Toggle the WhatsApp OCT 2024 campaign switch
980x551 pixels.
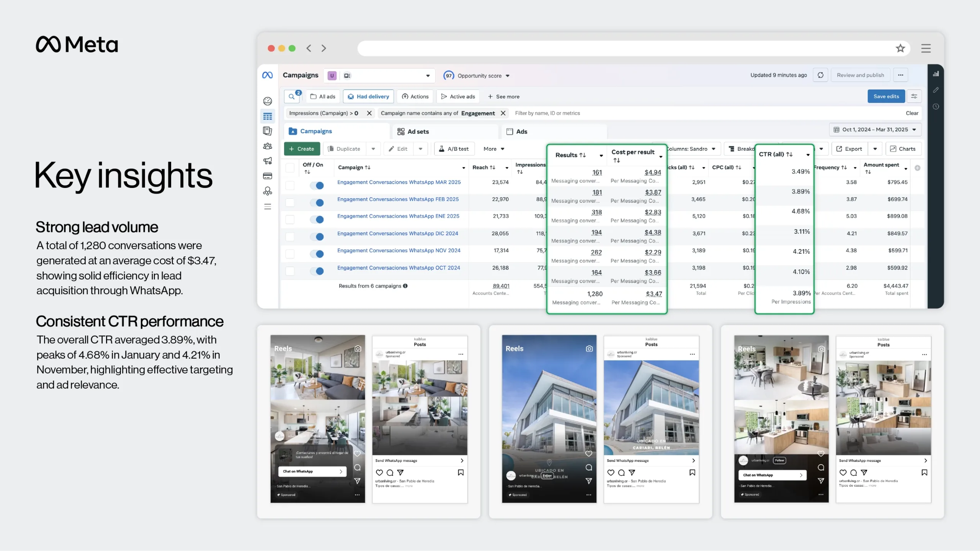317,271
